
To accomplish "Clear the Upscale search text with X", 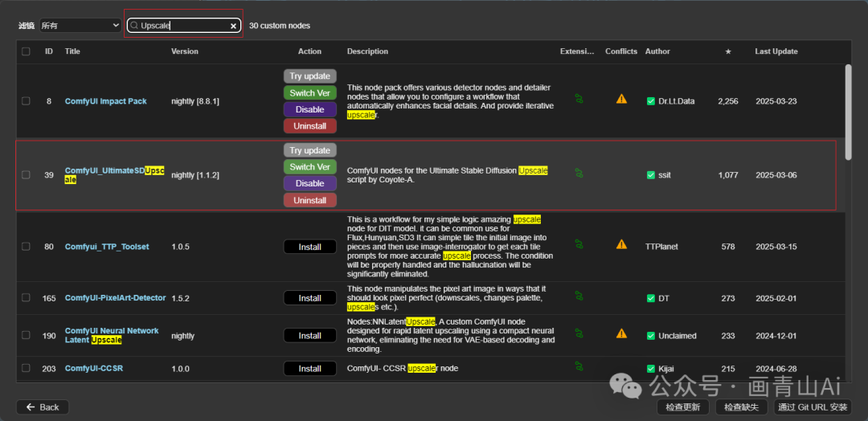I will tap(234, 26).
